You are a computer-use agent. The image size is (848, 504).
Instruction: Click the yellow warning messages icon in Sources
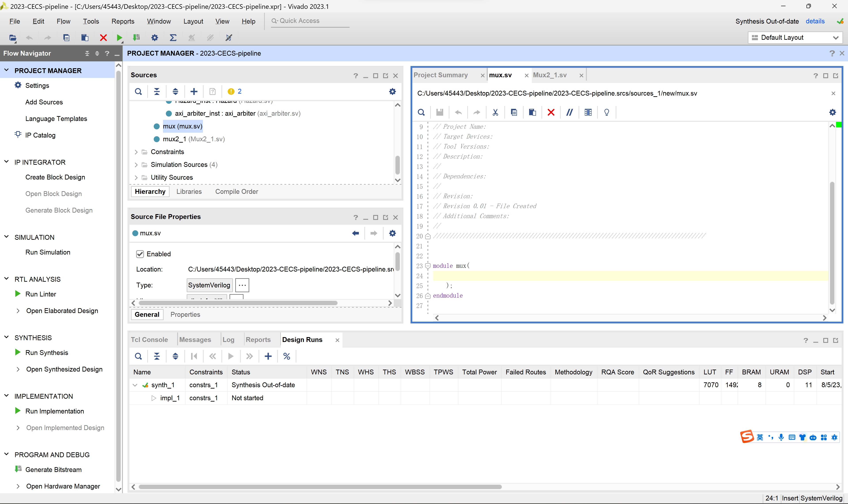[x=231, y=91]
